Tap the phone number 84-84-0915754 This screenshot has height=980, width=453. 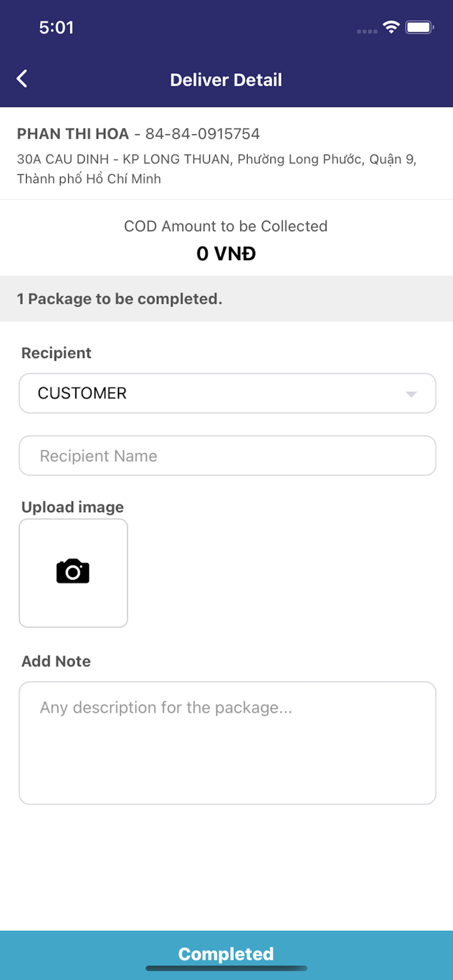point(203,134)
